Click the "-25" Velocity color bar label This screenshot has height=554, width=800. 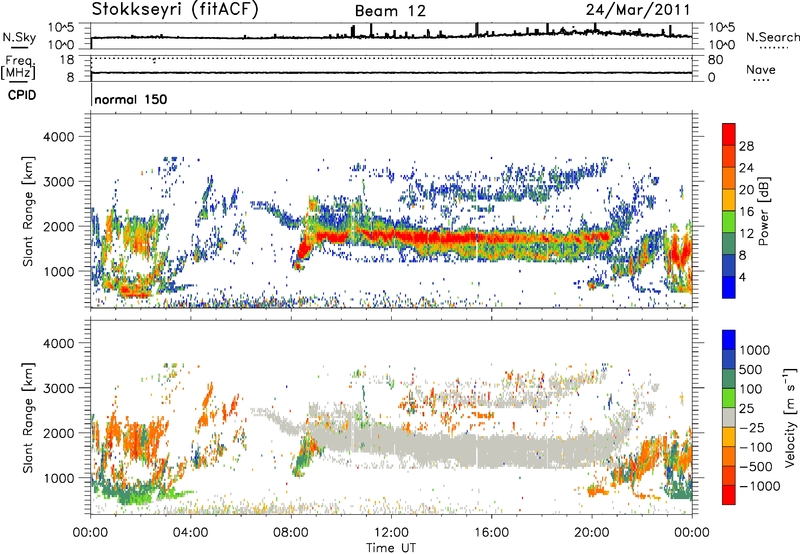(754, 428)
